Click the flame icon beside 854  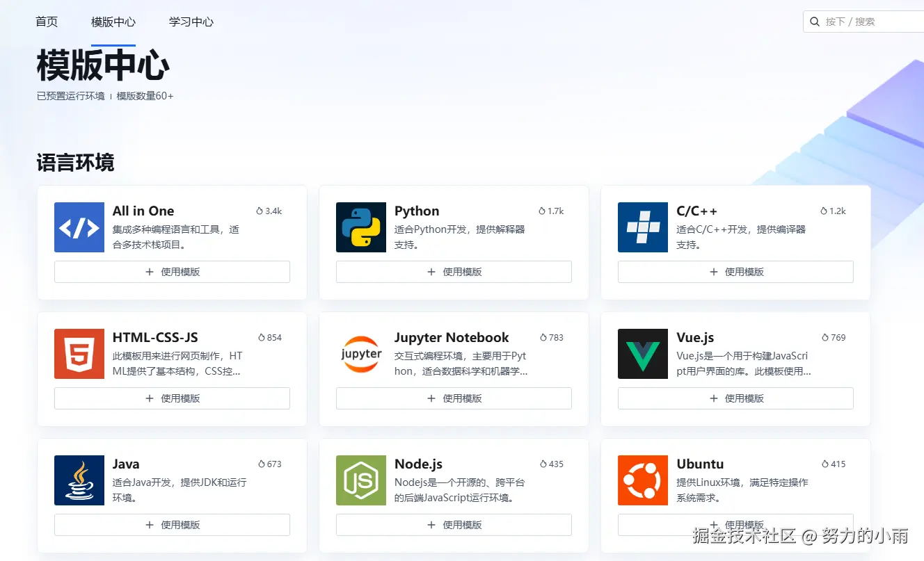click(x=261, y=337)
